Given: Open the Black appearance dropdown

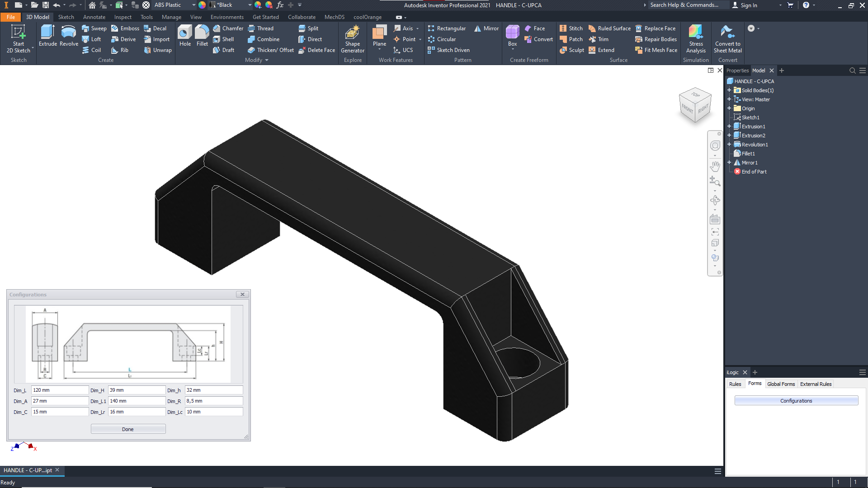Looking at the screenshot, I should (x=249, y=5).
